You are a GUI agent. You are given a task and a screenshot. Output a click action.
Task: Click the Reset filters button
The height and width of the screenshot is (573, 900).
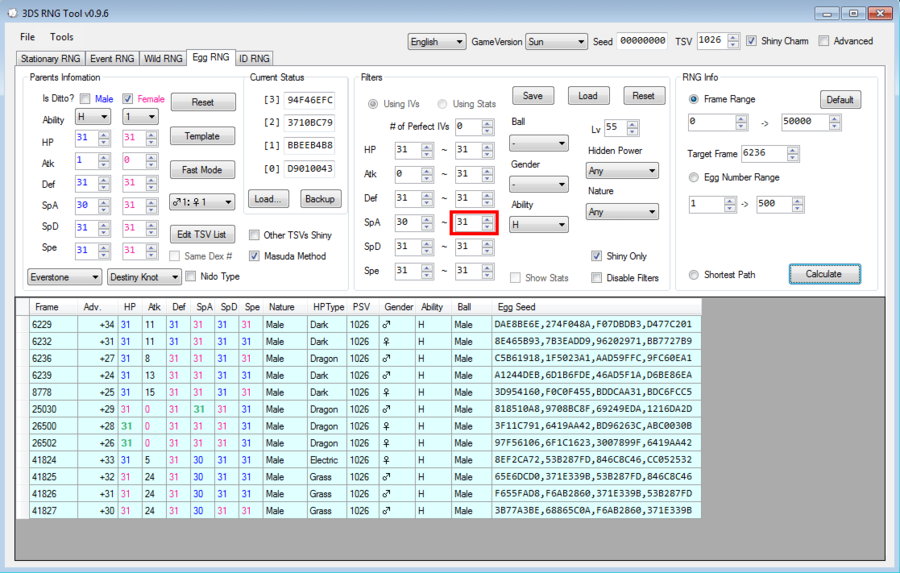tap(643, 96)
